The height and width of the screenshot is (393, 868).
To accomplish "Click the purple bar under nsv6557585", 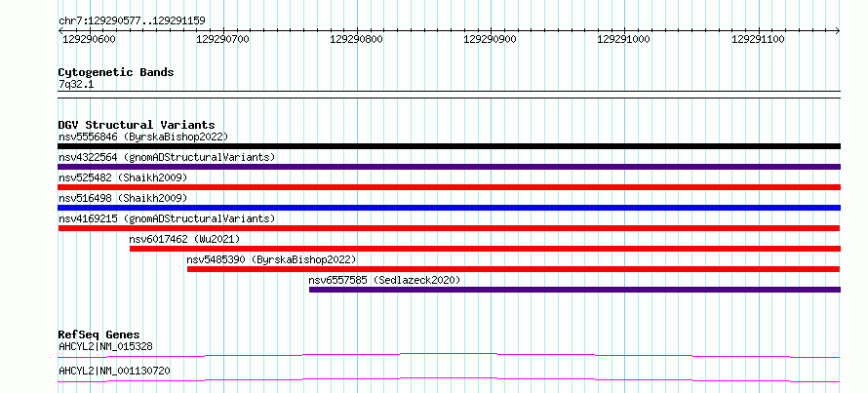I will (574, 290).
